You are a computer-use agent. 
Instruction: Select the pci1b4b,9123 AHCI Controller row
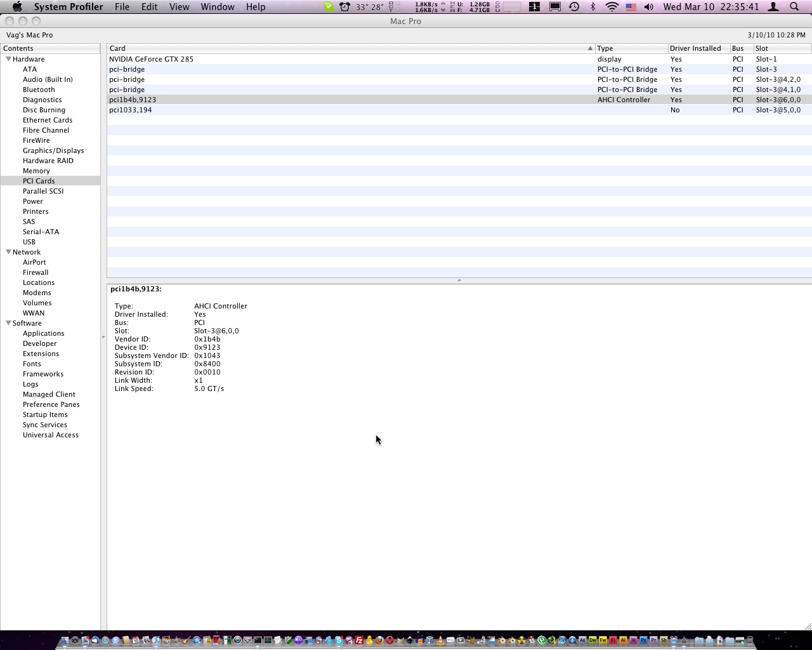pyautogui.click(x=459, y=100)
